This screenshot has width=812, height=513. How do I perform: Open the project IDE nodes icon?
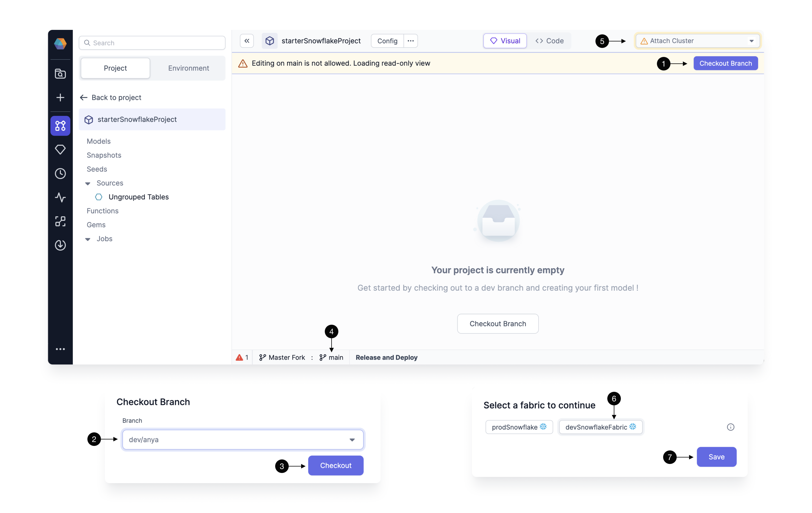(60, 126)
